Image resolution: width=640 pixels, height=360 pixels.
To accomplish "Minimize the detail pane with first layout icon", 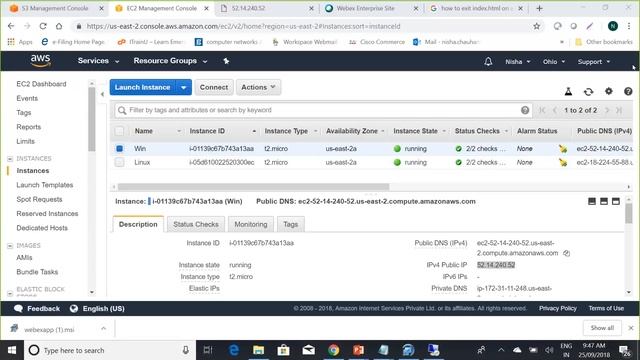I will [x=592, y=201].
